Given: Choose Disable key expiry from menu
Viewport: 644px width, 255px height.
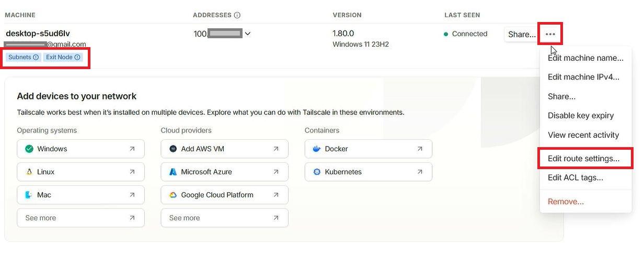Looking at the screenshot, I should click(580, 115).
